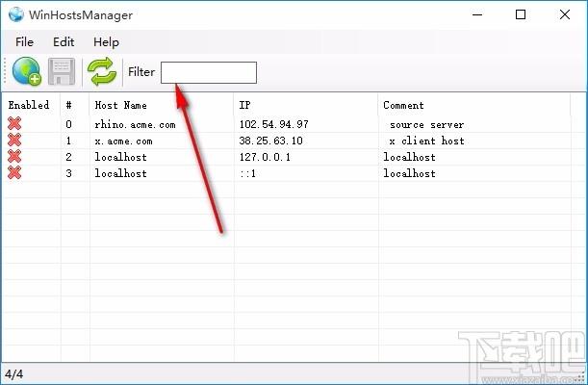Viewport: 588px width, 385px height.
Task: Toggle enabled status for x.acme.com
Action: click(14, 140)
